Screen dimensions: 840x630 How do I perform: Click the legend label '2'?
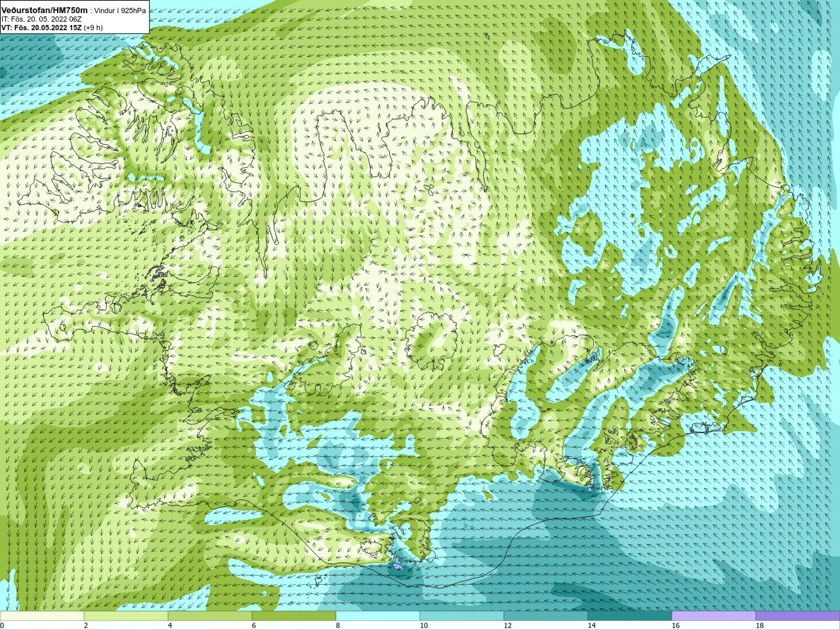pos(86,626)
